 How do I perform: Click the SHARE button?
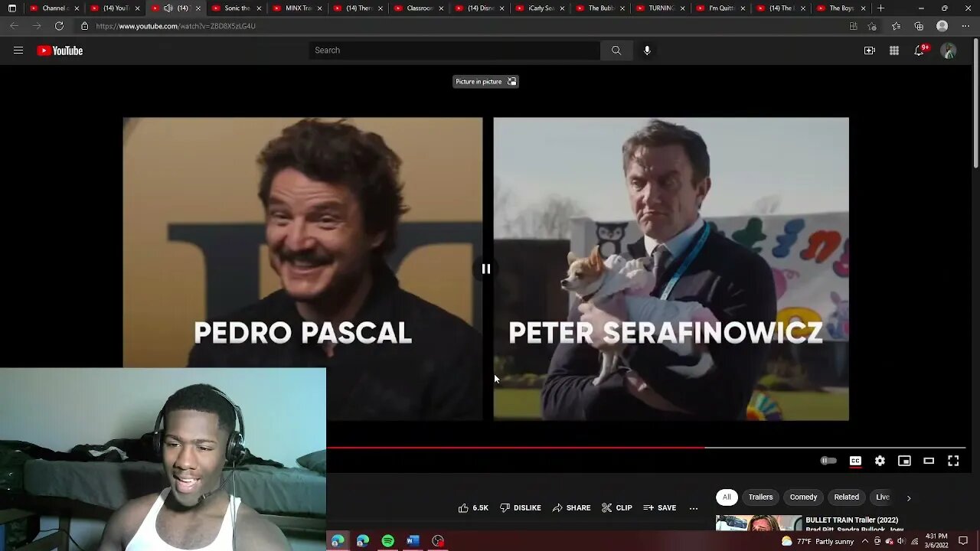click(x=572, y=507)
